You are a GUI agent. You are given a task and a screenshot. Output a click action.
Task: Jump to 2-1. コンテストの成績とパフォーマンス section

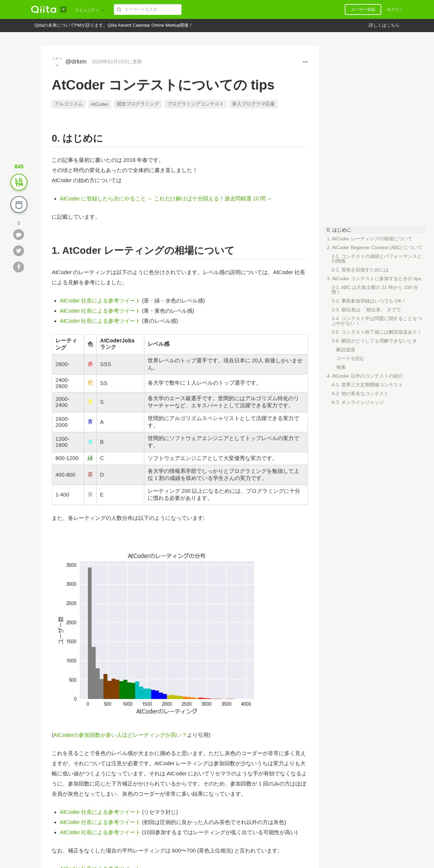[x=377, y=259]
